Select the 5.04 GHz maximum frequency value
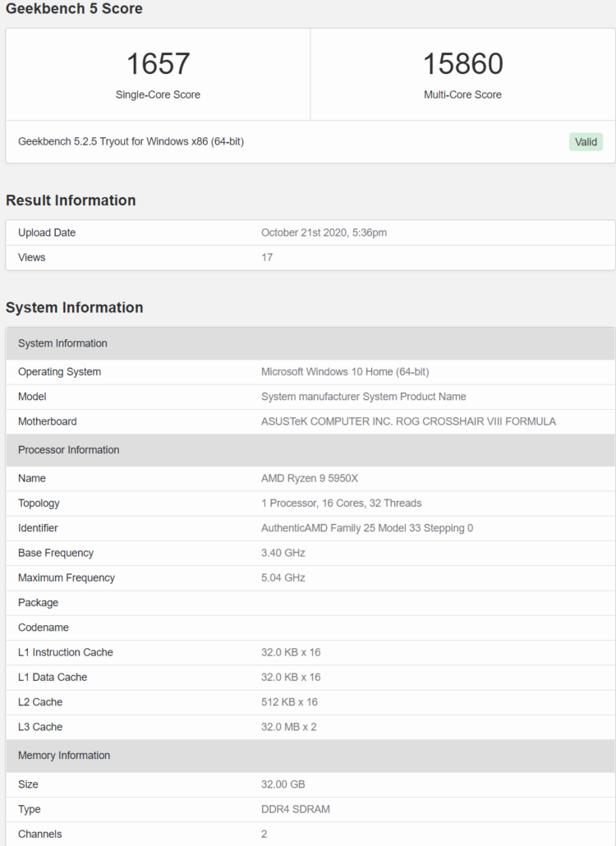This screenshot has width=616, height=846. tap(283, 577)
